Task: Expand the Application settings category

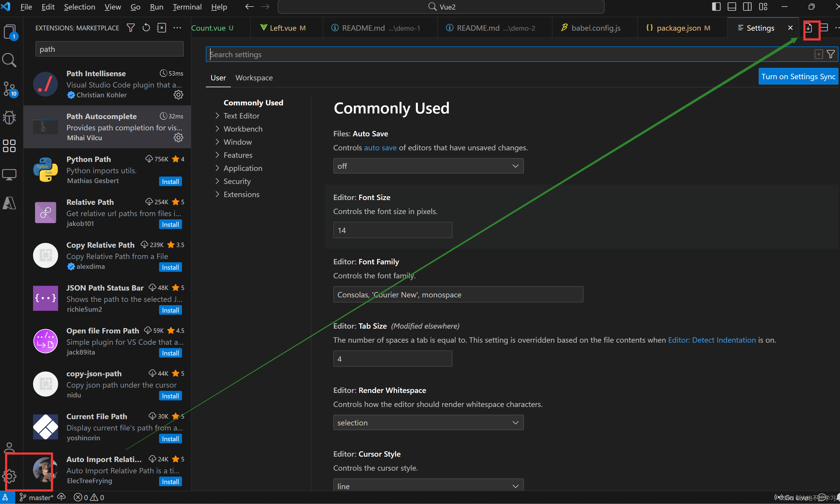Action: tap(243, 168)
